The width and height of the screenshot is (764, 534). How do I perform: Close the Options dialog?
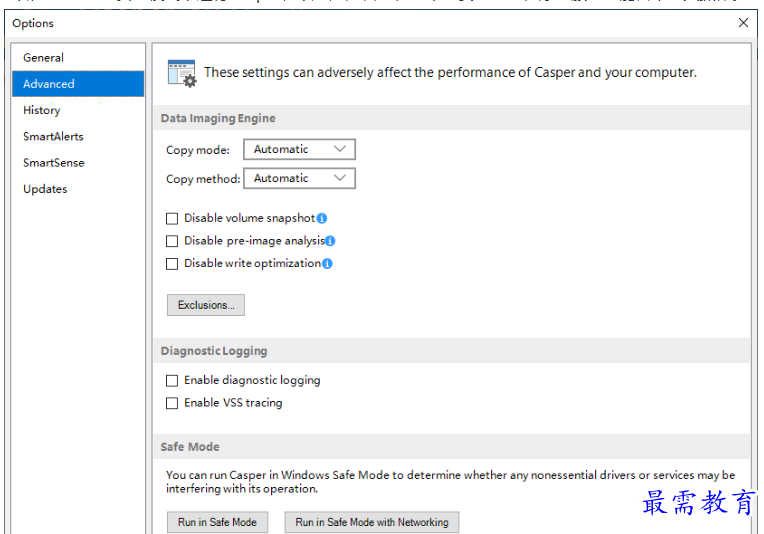(x=743, y=23)
